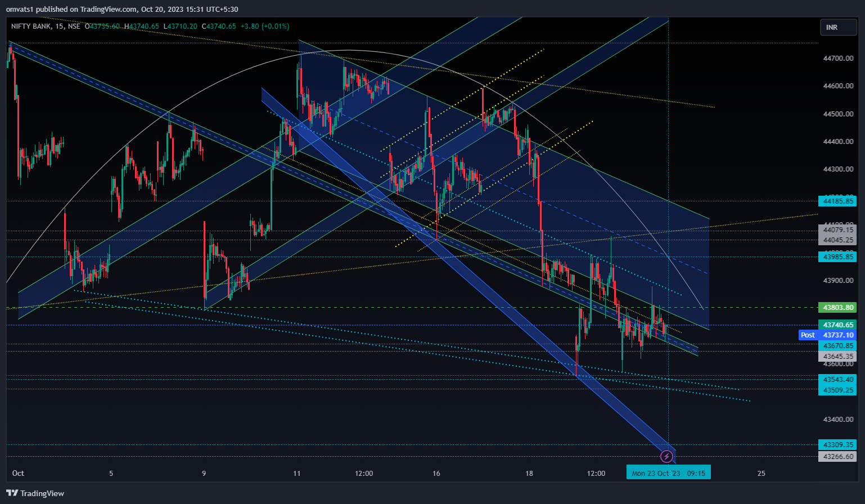The width and height of the screenshot is (865, 504).
Task: Select the 44045.25 price level label
Action: point(837,240)
